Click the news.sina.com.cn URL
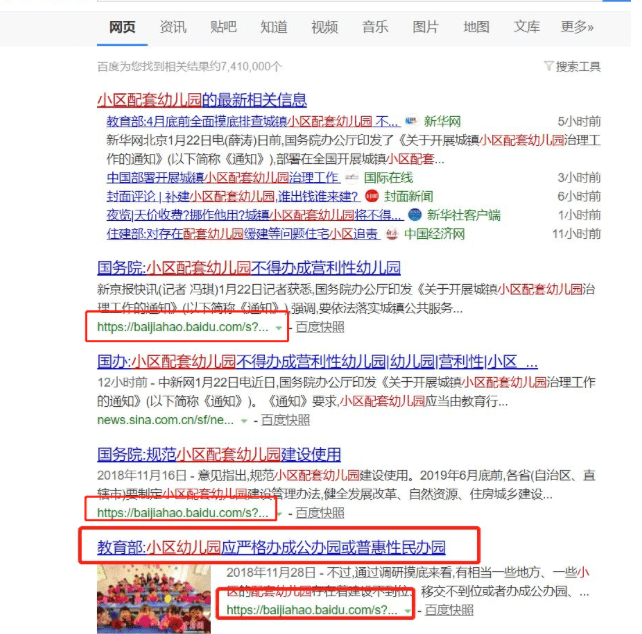642x634 pixels. click(x=165, y=420)
